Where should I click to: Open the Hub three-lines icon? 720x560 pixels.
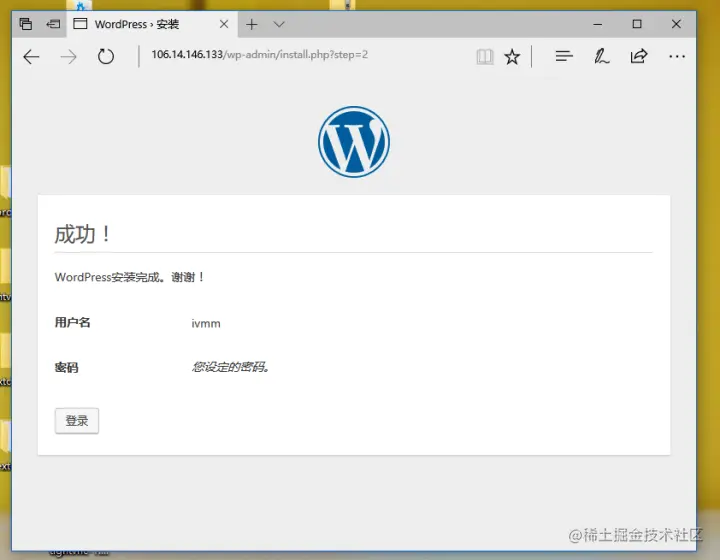564,56
